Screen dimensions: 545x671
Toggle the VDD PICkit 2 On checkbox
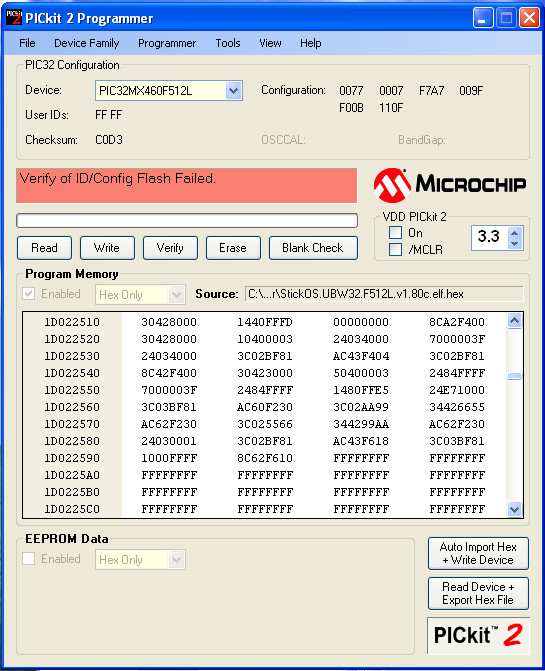coord(395,233)
